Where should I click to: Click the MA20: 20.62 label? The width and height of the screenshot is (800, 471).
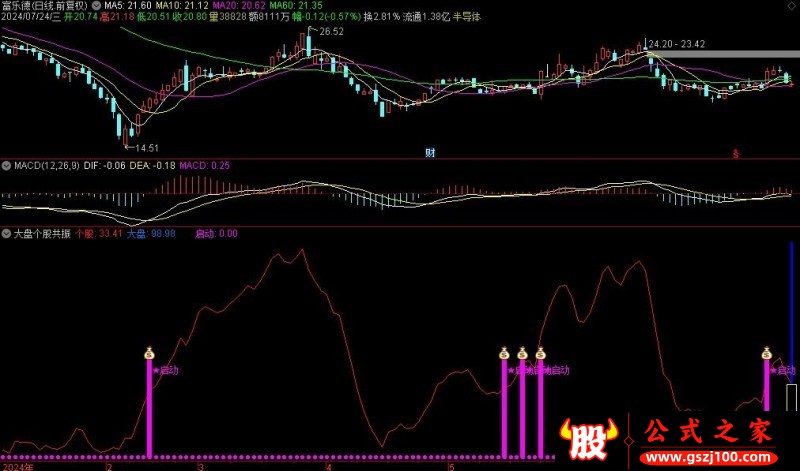239,6
